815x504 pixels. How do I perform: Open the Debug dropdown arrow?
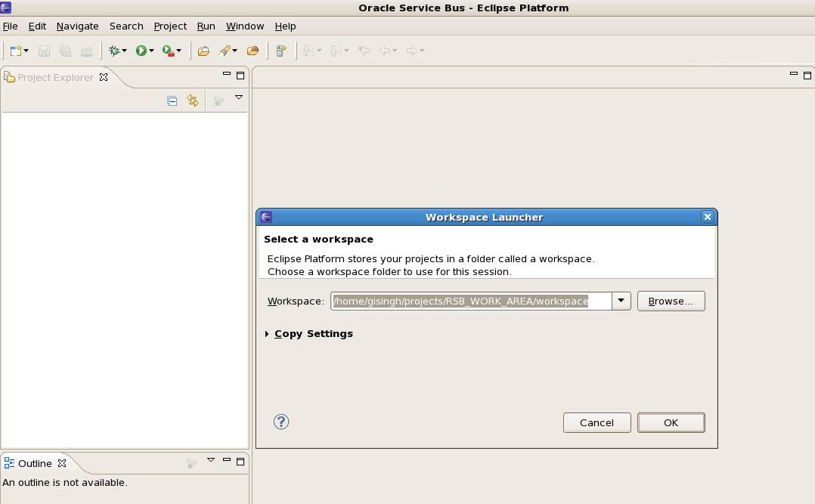coord(124,51)
